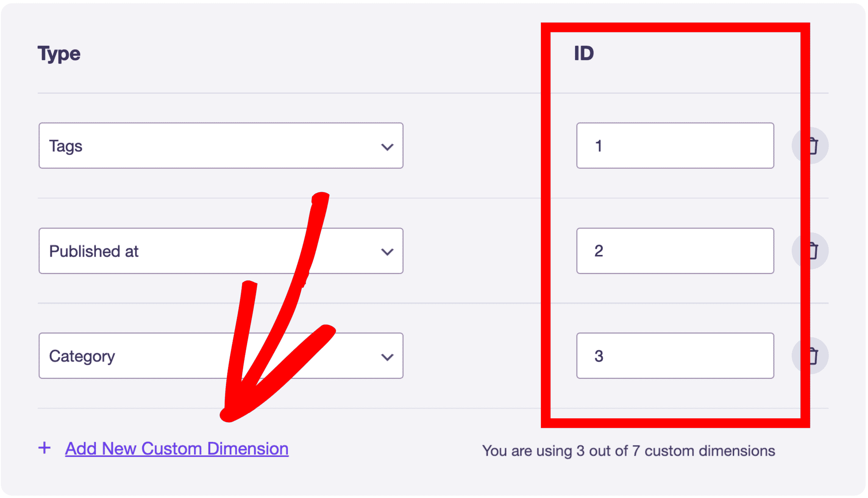Click the ID field containing 1

tap(675, 145)
